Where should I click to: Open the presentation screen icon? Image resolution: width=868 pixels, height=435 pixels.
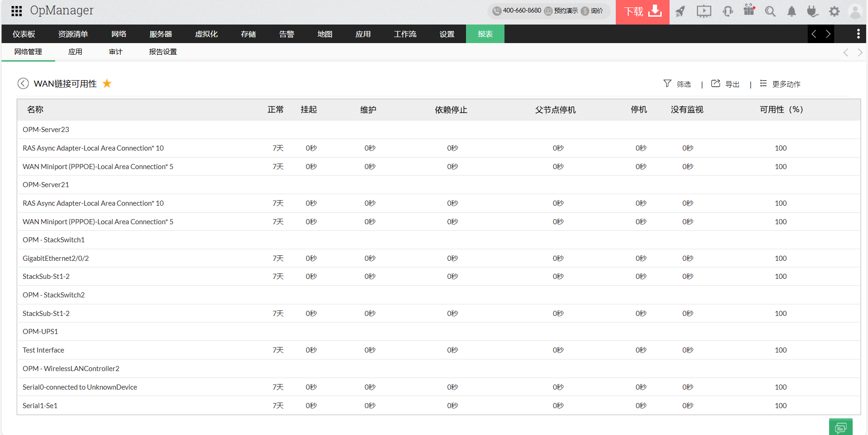tap(704, 11)
